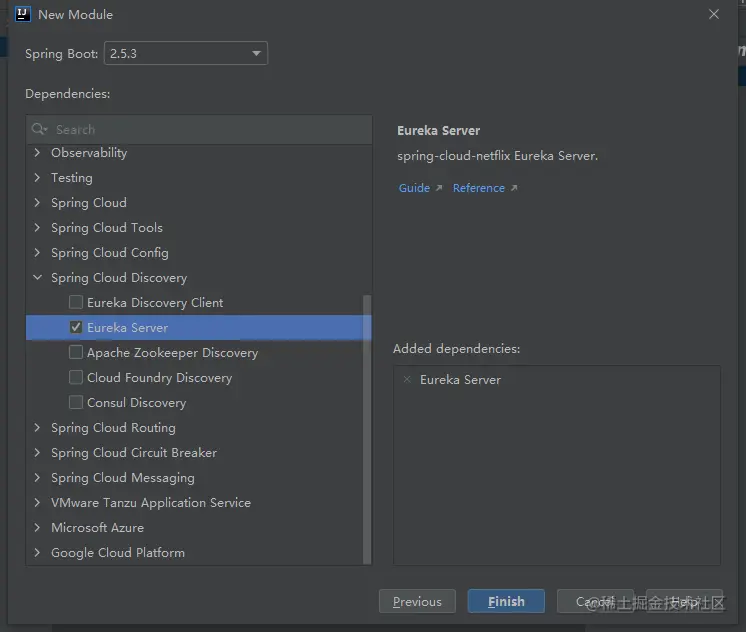Click the search magnifier icon
This screenshot has width=746, height=632.
(39, 129)
